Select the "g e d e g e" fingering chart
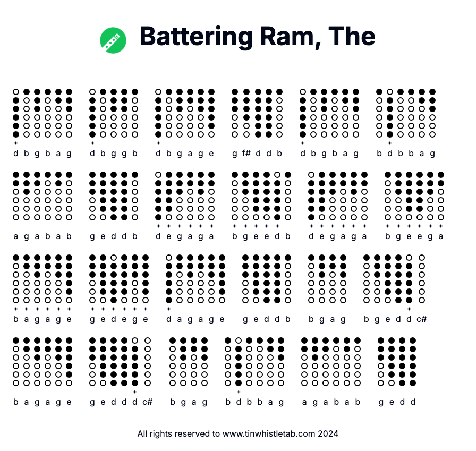Screen dimensions: 476x451 (x=119, y=279)
